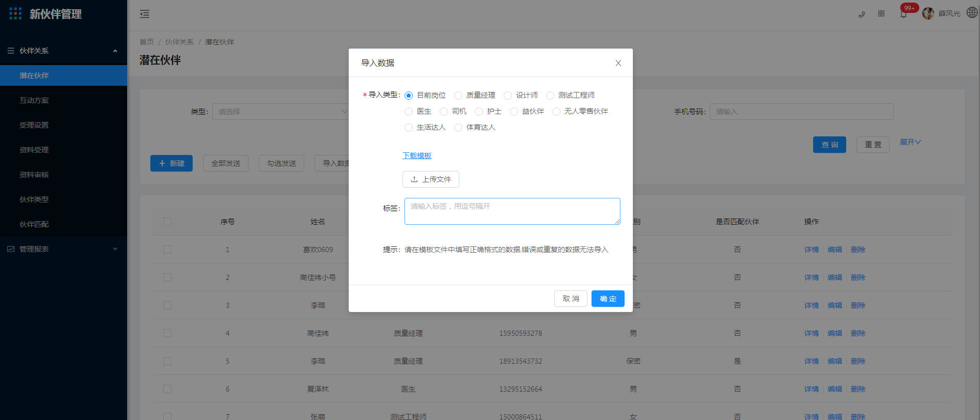Click the 管理报表 chart icon
This screenshot has height=420, width=980.
tap(11, 249)
